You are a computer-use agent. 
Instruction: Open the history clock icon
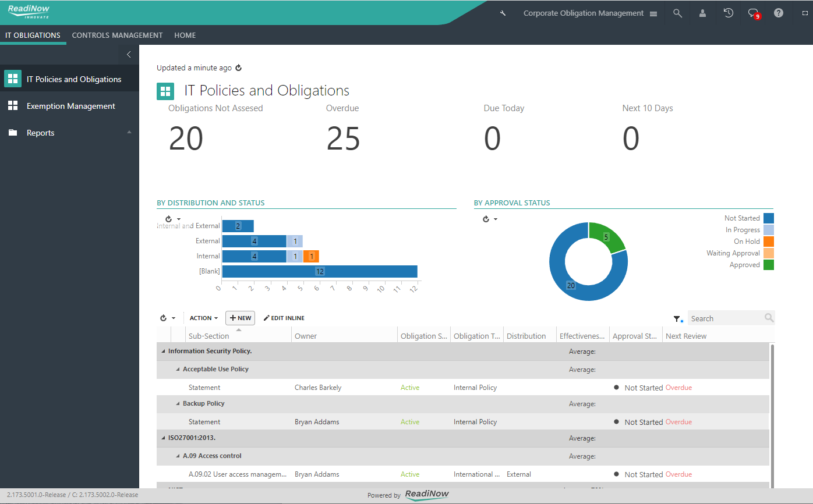pos(728,13)
